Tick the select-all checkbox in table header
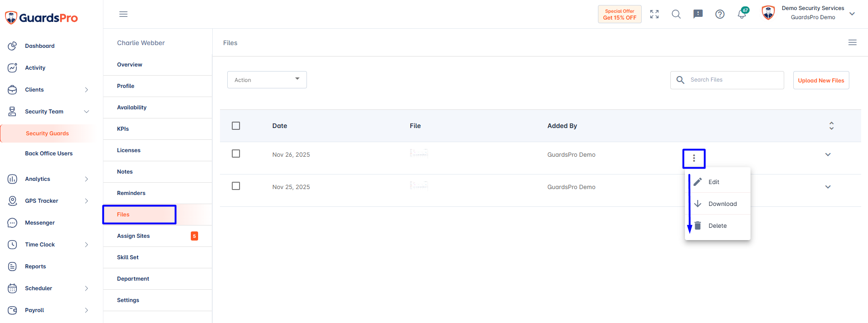 click(236, 126)
